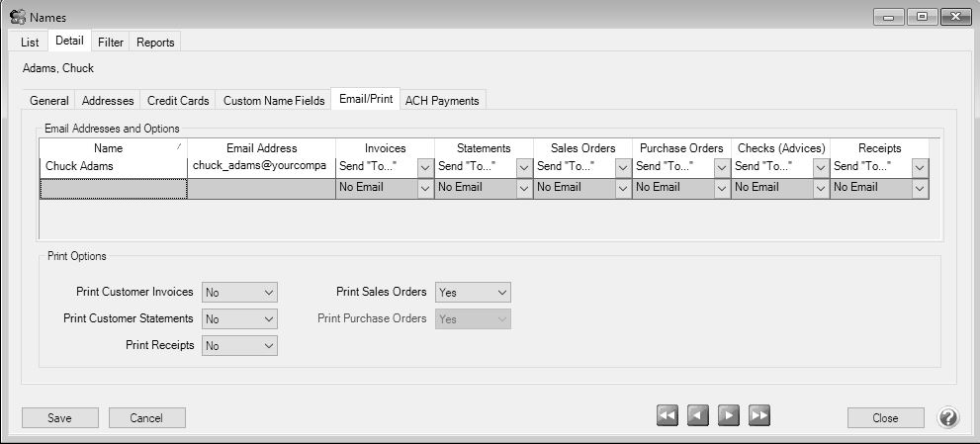Switch to the Filter tab
The image size is (980, 444).
click(111, 43)
